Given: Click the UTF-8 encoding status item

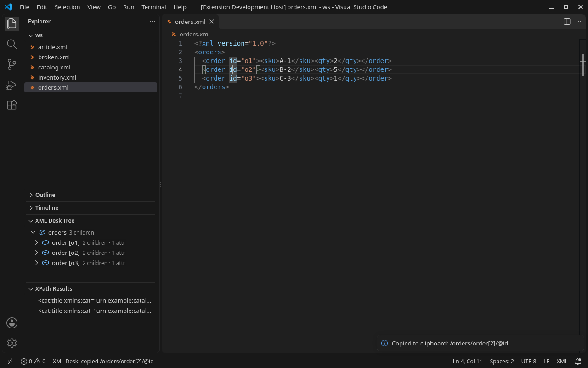Looking at the screenshot, I should tap(529, 362).
